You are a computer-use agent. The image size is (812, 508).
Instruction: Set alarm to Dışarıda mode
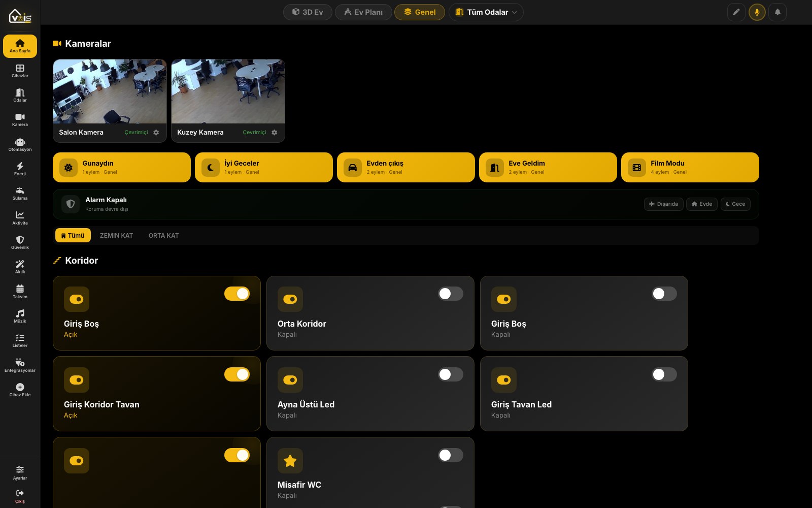pyautogui.click(x=664, y=204)
